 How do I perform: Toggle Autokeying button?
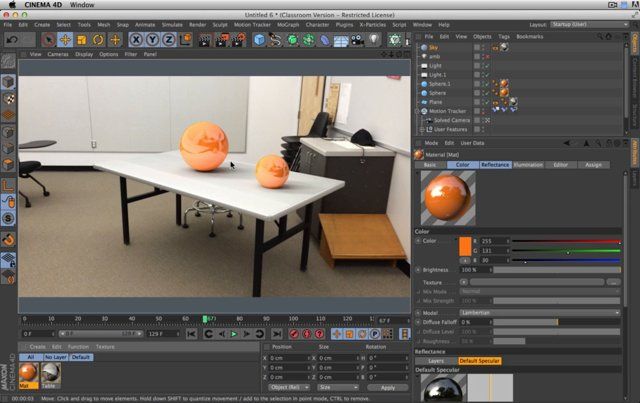307,334
